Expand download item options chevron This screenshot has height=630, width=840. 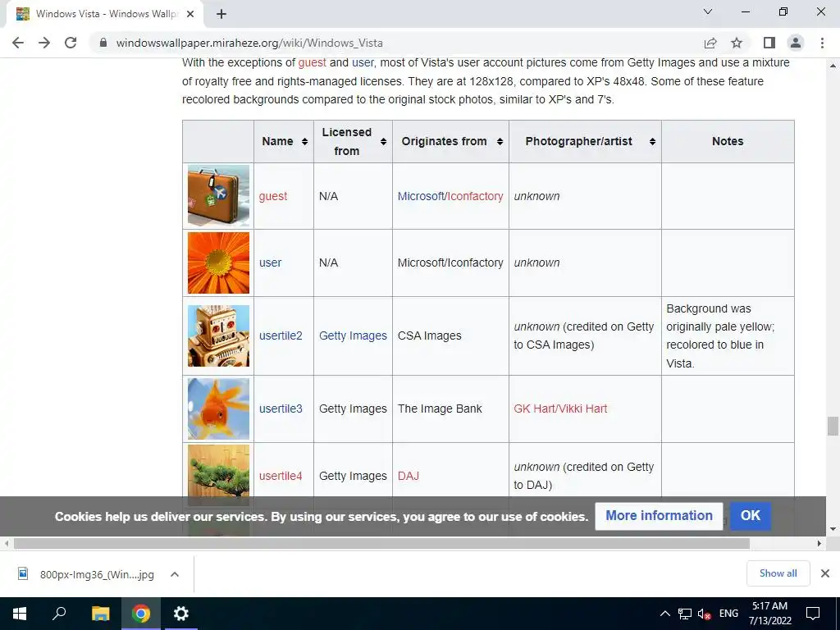pyautogui.click(x=174, y=573)
